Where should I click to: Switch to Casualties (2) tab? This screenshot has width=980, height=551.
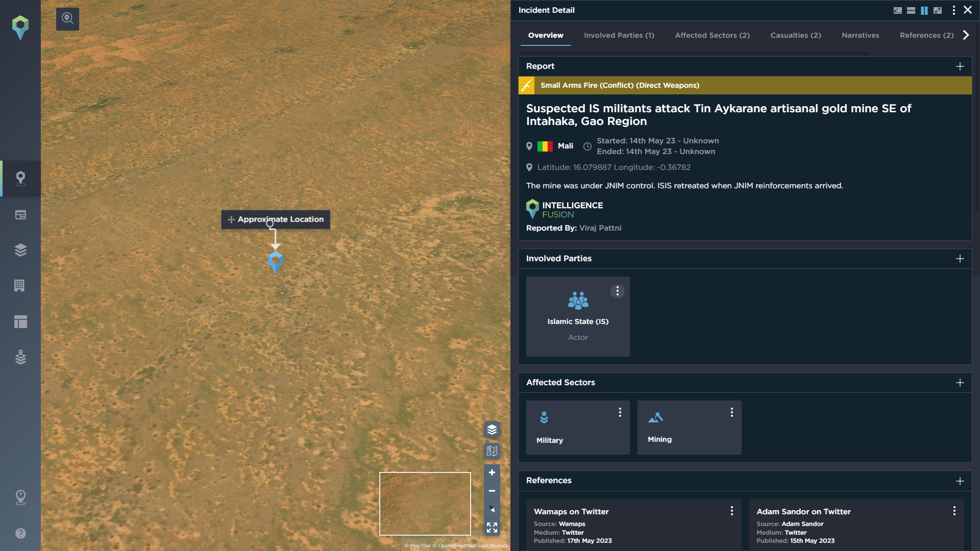point(796,35)
